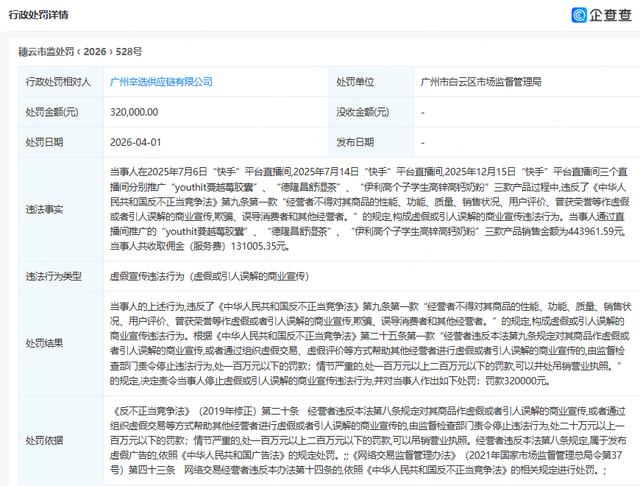
Task: Click the 违法行为类型 row label
Action: (x=53, y=277)
